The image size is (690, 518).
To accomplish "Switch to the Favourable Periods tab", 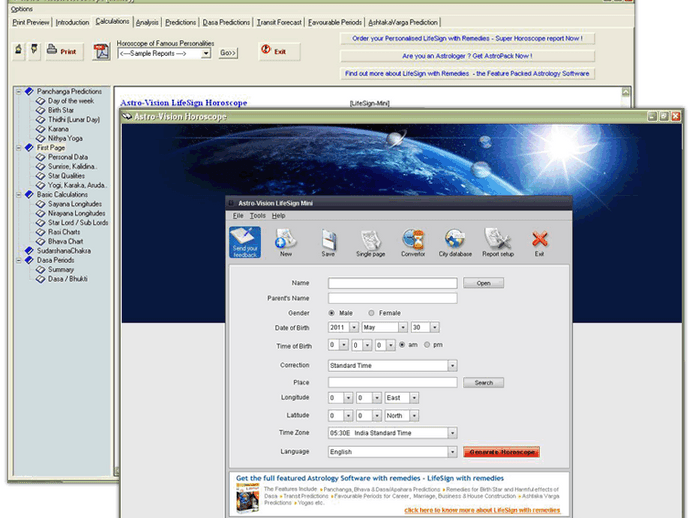I will 335,22.
